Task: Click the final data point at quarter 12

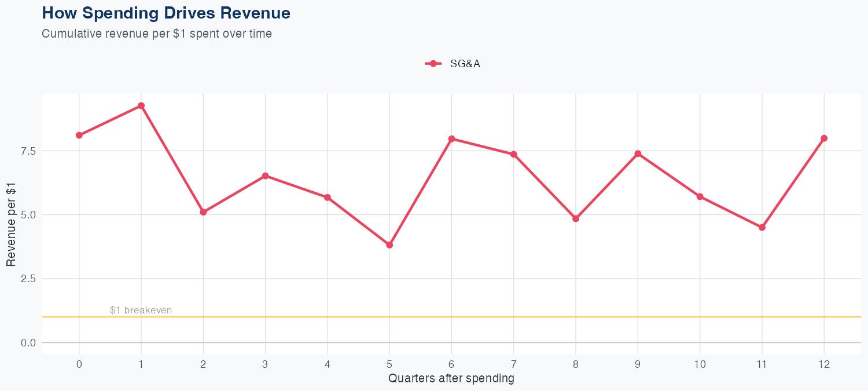Action: [x=824, y=138]
